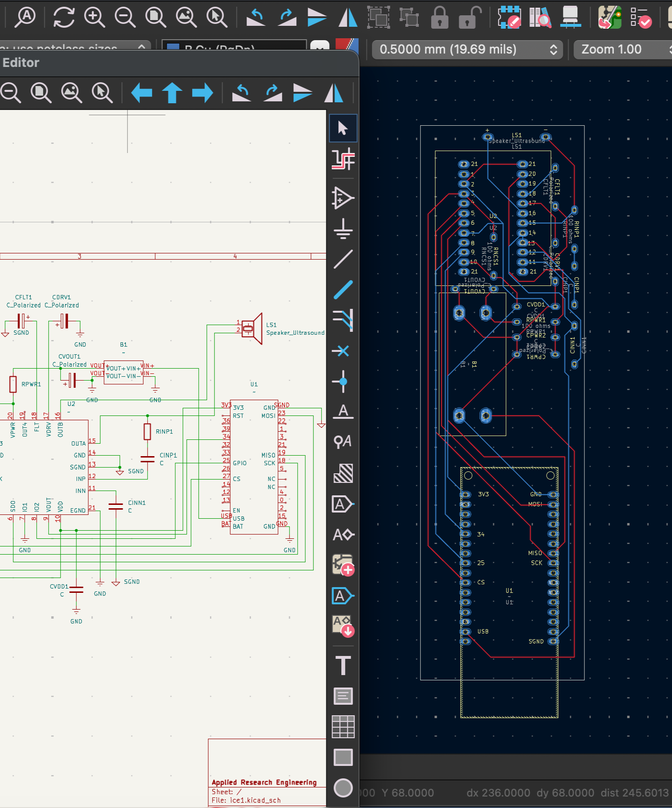The image size is (672, 808).
Task: Activate the blue Draw Bus tool
Action: point(343,290)
